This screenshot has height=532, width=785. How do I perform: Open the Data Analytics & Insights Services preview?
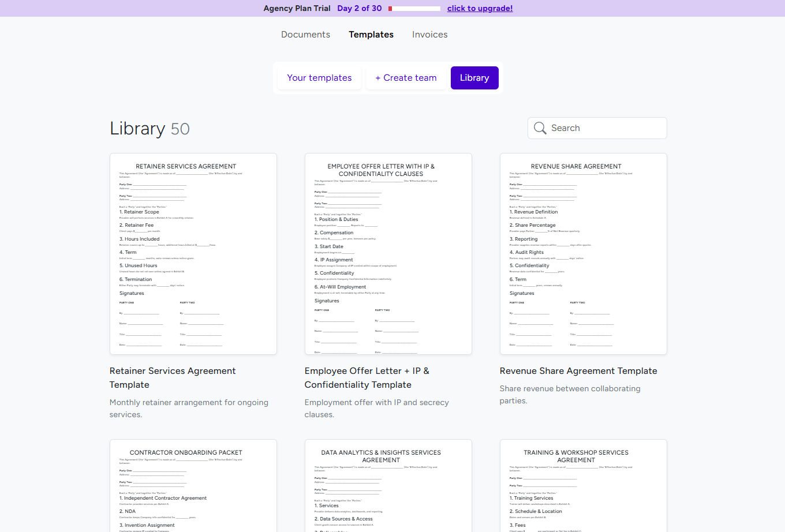coord(388,490)
